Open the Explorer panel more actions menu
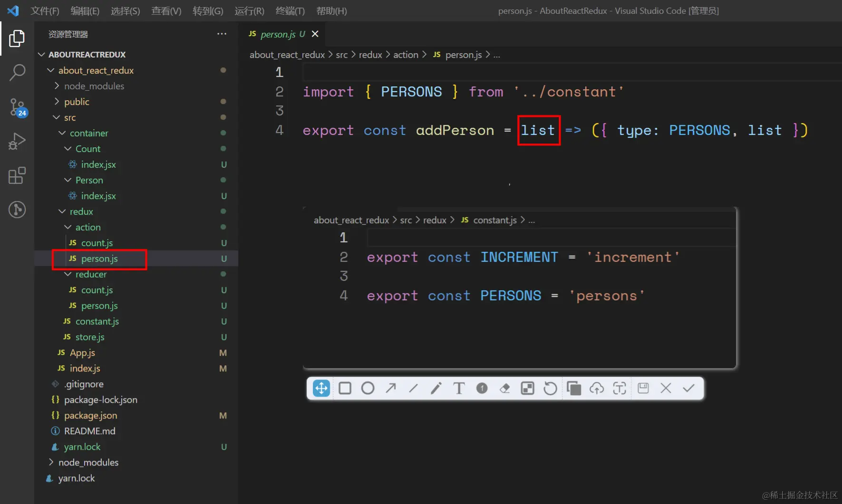The width and height of the screenshot is (842, 504). (222, 34)
